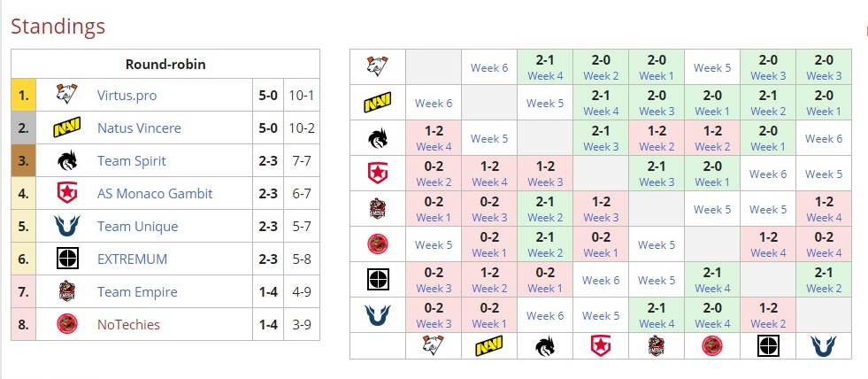This screenshot has width=868, height=379.
Task: Click Team Unique logo in crosstable bottom row
Action: pyautogui.click(x=824, y=346)
